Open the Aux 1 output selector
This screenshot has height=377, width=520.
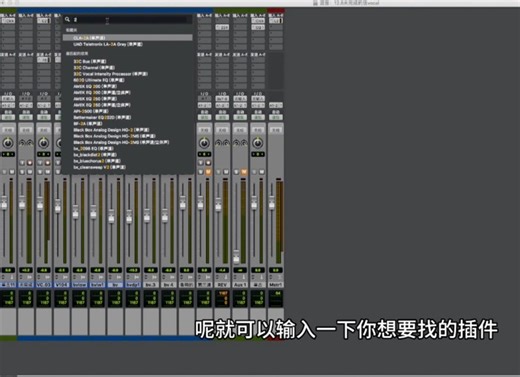click(x=240, y=105)
